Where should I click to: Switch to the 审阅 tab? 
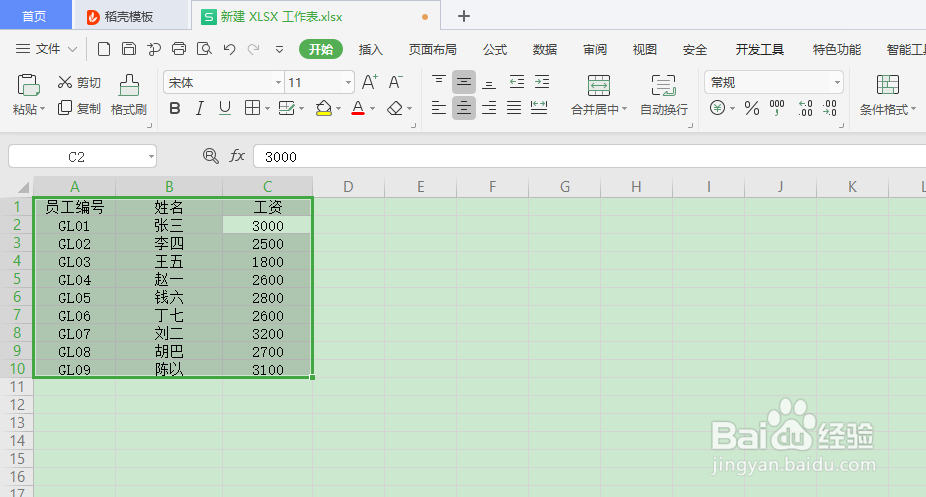coord(595,50)
